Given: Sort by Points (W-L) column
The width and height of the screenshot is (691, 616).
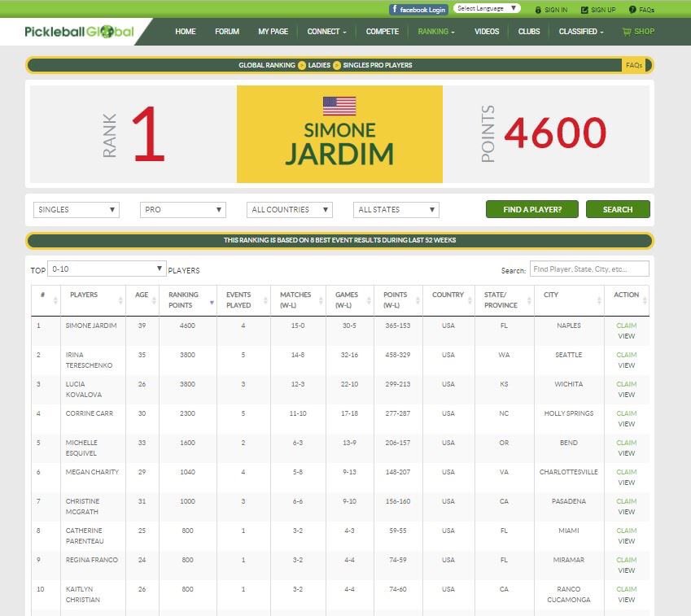Looking at the screenshot, I should pyautogui.click(x=398, y=300).
